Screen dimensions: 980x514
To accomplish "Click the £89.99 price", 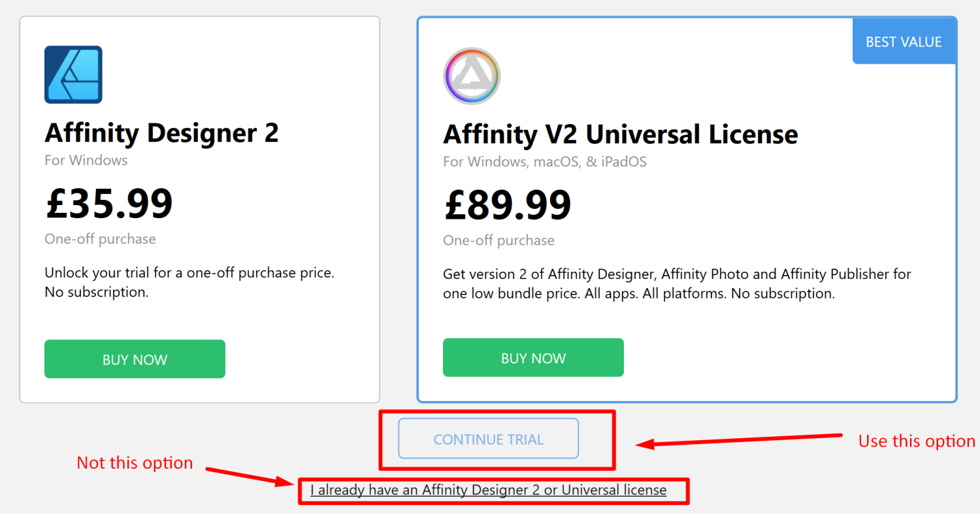I will [507, 204].
